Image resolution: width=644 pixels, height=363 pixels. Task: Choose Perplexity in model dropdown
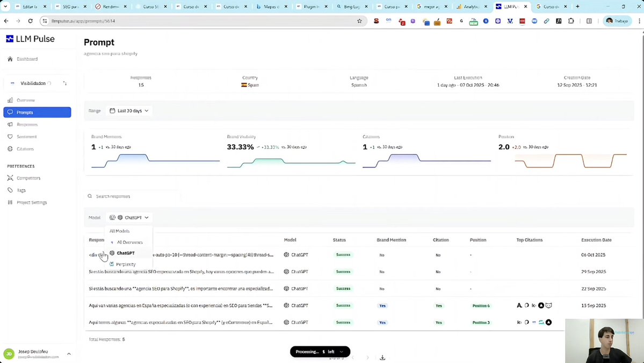[x=129, y=265]
